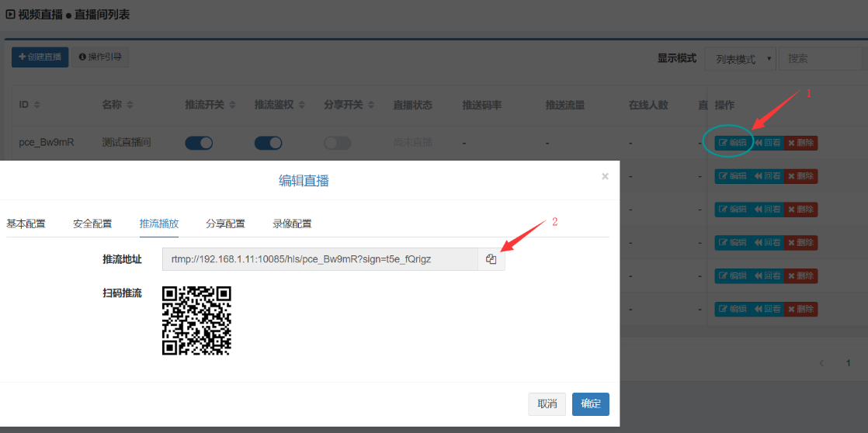Image resolution: width=868 pixels, height=433 pixels.
Task: Toggle 推流鉴权 switch for 测试直播间
Action: point(269,144)
